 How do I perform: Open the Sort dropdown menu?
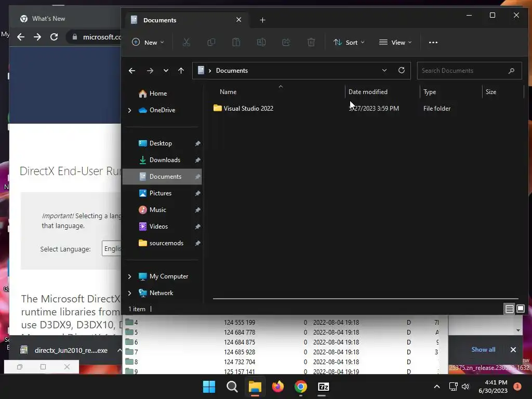point(349,43)
